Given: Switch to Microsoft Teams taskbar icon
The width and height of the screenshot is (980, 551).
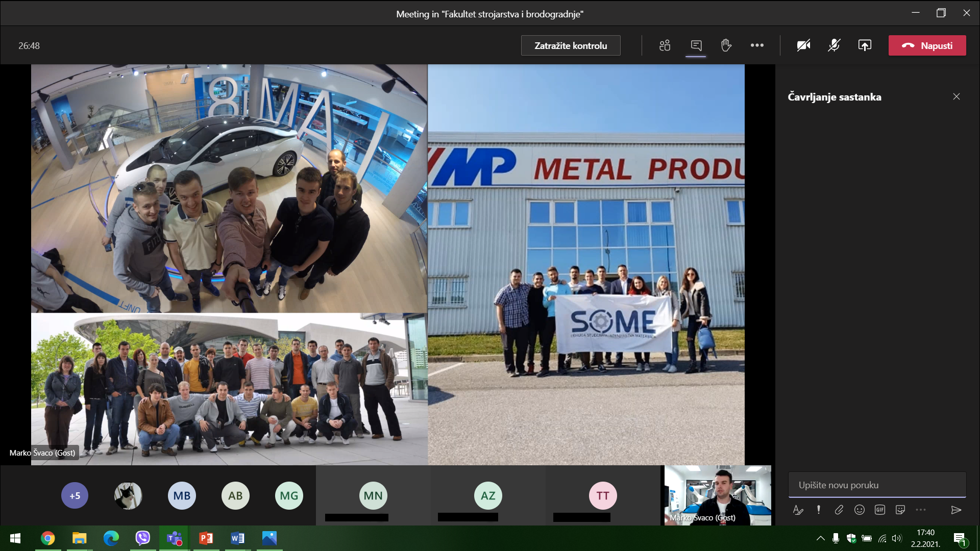Looking at the screenshot, I should click(174, 538).
